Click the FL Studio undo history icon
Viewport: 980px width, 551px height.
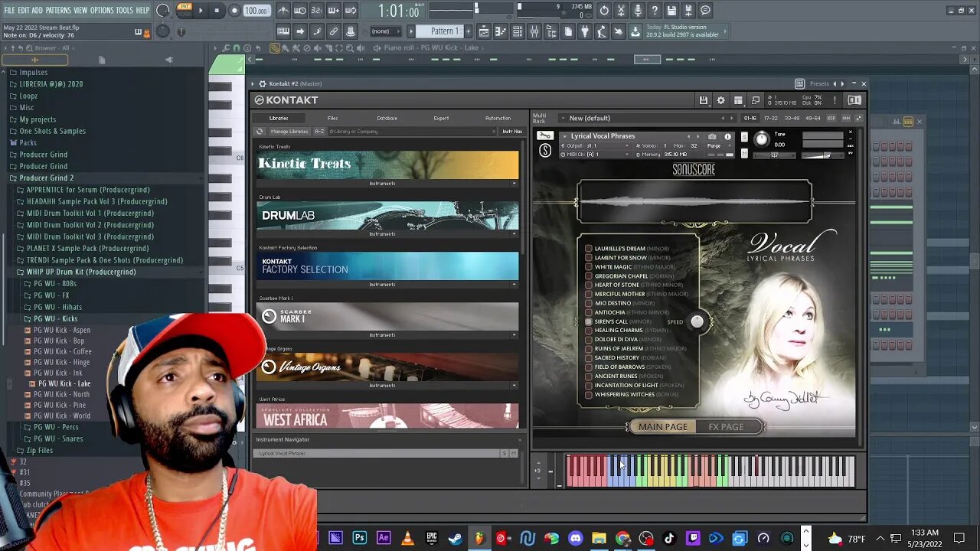coord(604,11)
